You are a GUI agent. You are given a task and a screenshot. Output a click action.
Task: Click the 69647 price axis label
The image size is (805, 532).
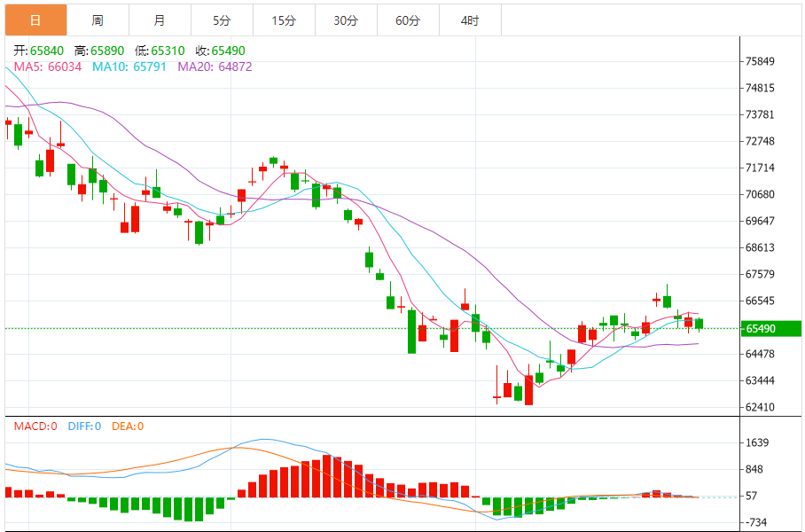pyautogui.click(x=759, y=221)
